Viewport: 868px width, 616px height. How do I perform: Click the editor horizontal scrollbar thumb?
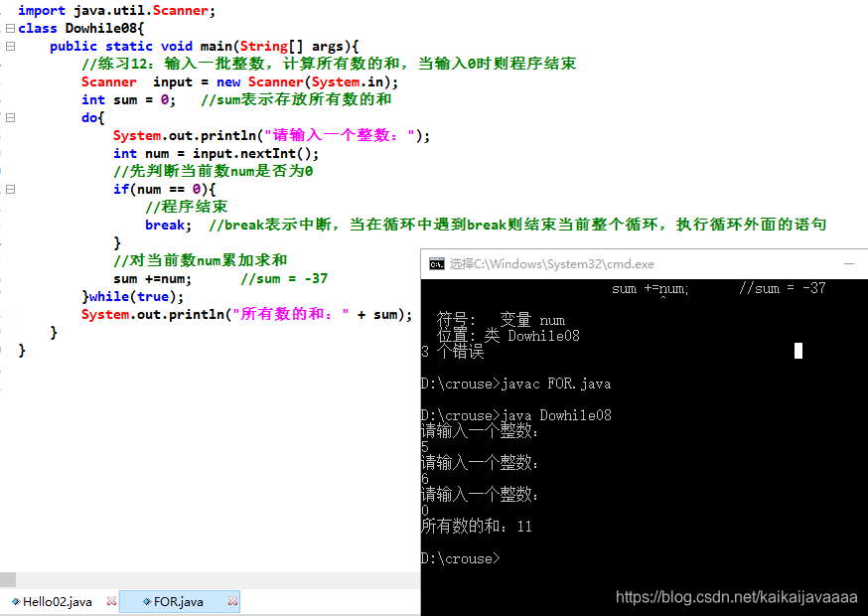(8, 580)
